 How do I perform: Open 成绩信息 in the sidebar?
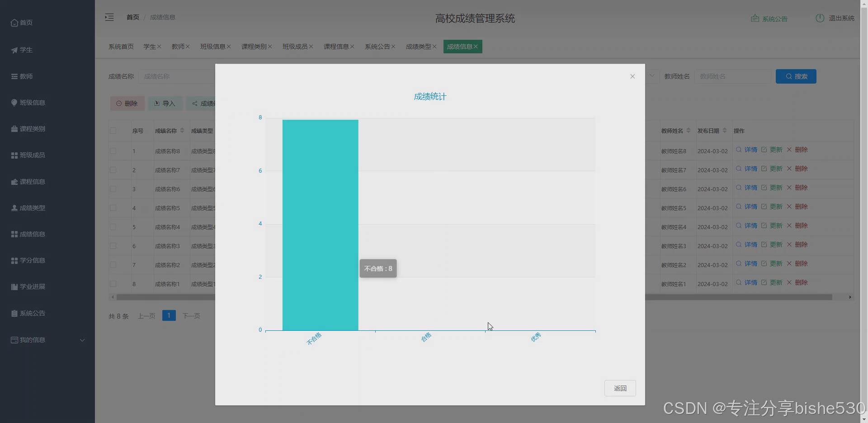(28, 234)
